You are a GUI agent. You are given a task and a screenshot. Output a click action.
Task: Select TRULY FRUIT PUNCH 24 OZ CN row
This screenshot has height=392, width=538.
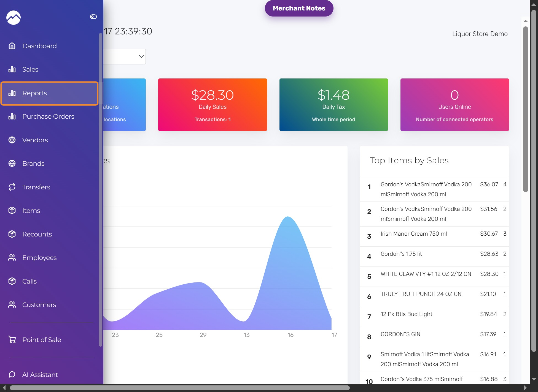point(434,297)
